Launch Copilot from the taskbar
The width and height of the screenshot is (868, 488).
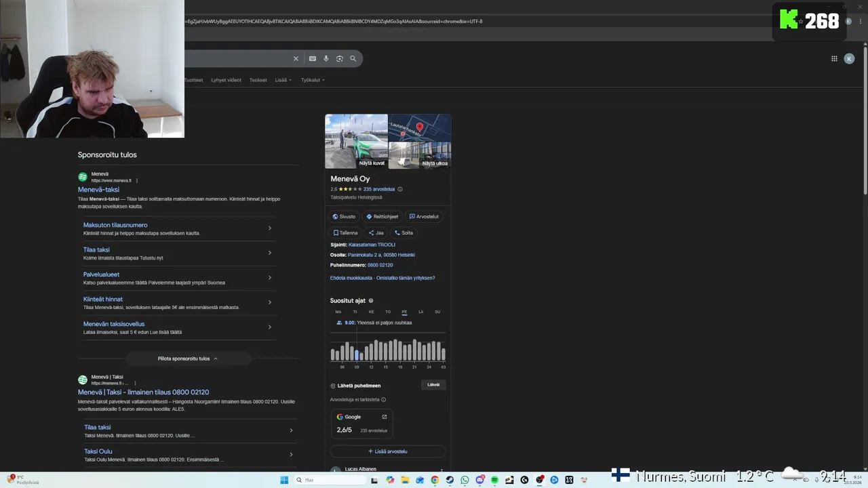pos(390,480)
